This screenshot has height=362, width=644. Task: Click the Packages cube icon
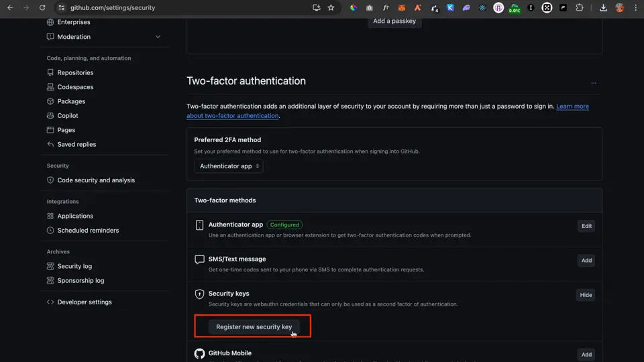[x=50, y=101]
